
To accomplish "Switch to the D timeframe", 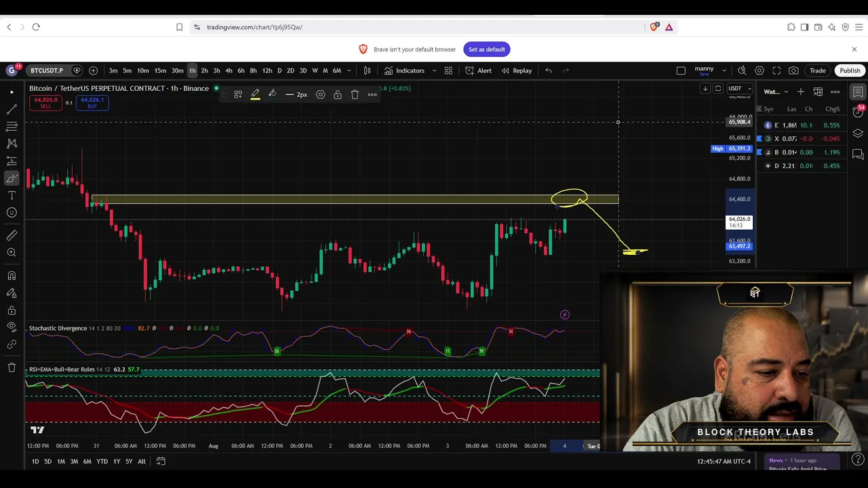I will tap(279, 70).
